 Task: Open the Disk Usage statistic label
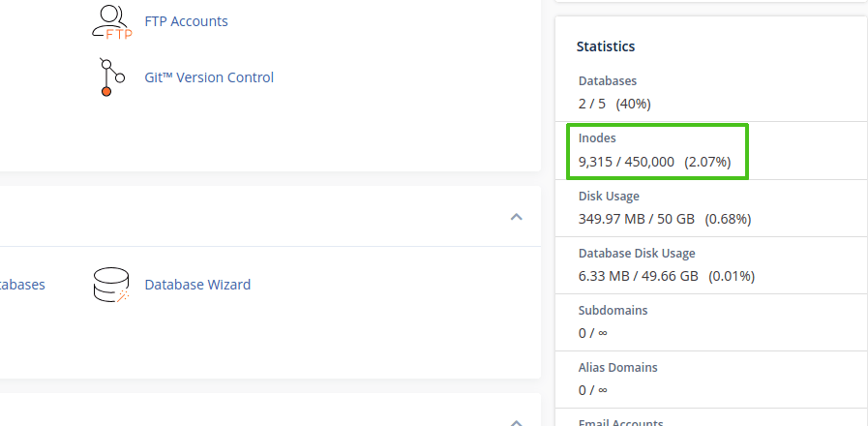click(x=609, y=196)
